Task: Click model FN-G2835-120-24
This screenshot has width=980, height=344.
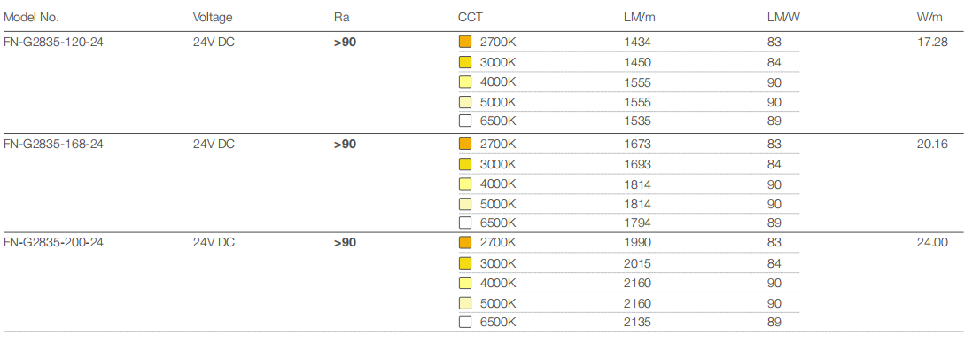Action: click(x=53, y=43)
